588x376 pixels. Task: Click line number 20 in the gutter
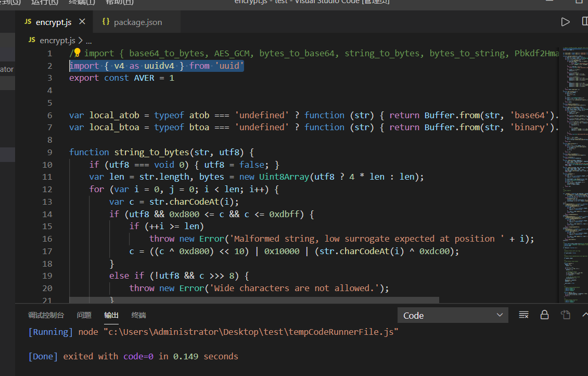[x=47, y=289]
